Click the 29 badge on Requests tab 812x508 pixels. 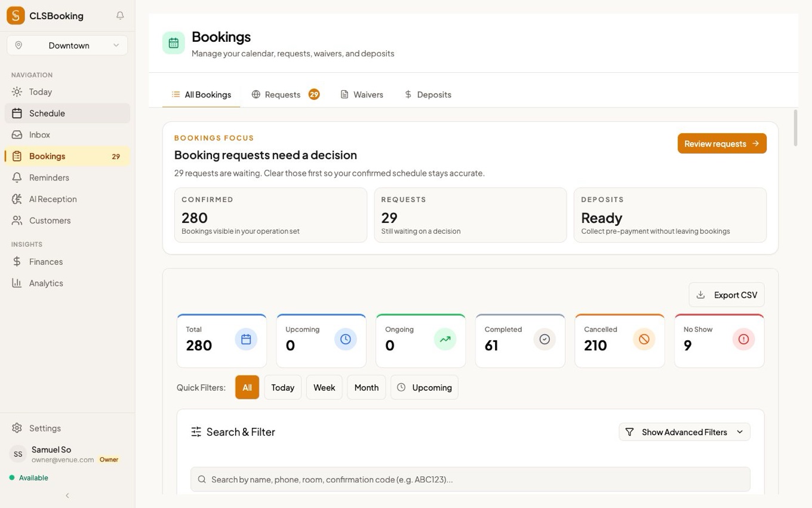coord(314,94)
